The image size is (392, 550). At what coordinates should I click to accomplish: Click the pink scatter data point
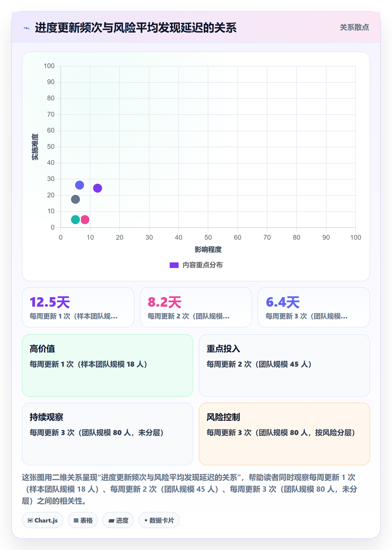85,219
